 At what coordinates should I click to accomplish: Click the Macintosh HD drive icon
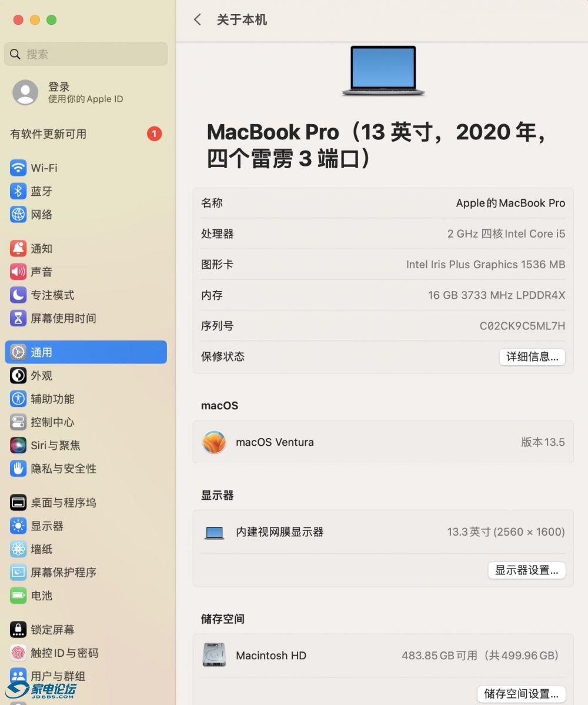tap(214, 654)
